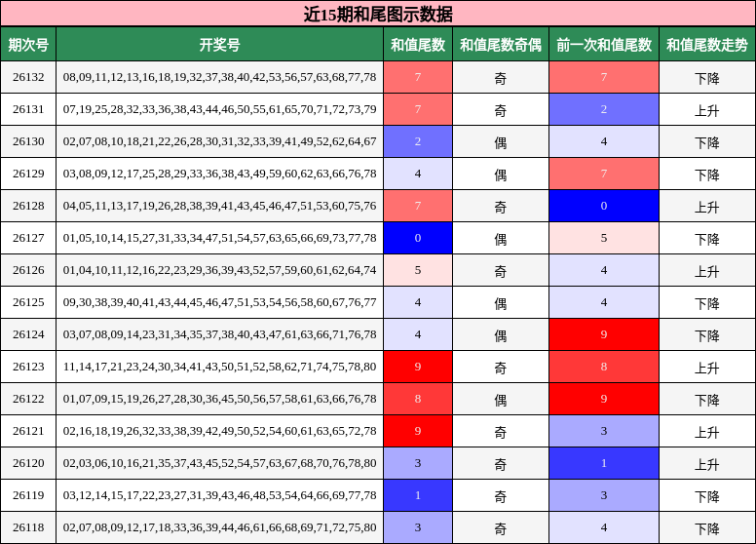Select draw numbers starting 02,07,08,10 for 26130

pos(220,141)
